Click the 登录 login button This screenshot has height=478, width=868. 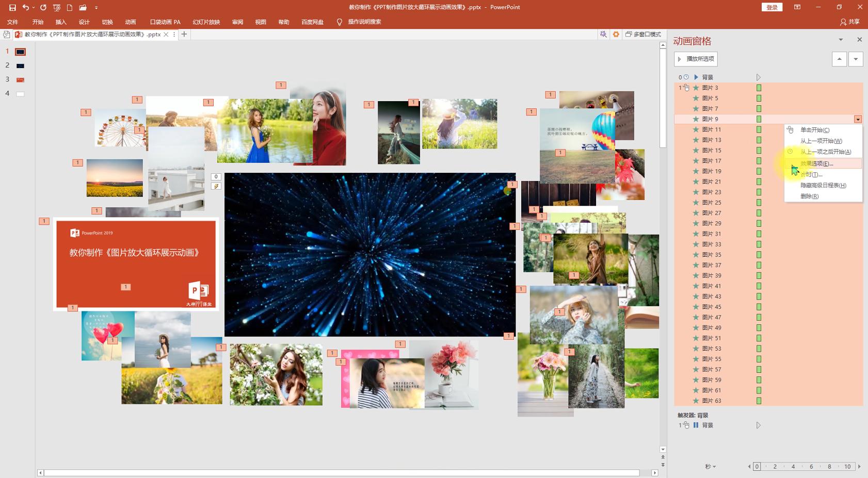point(771,7)
